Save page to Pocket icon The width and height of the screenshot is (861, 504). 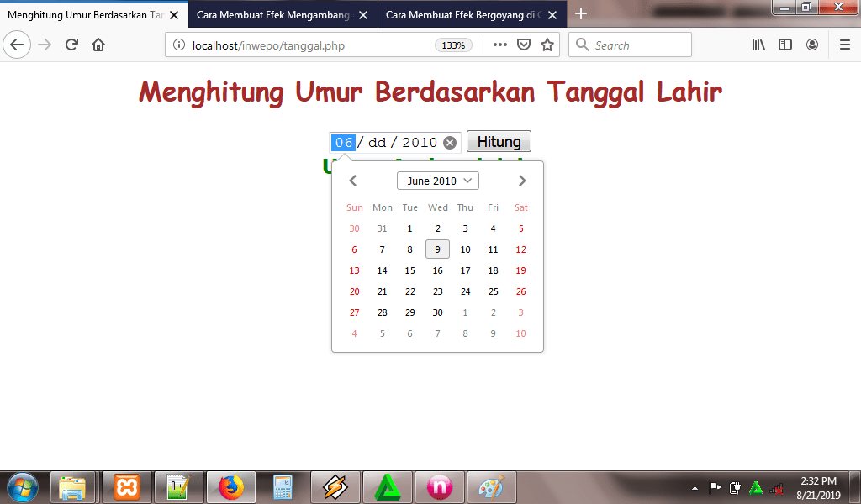coord(524,45)
